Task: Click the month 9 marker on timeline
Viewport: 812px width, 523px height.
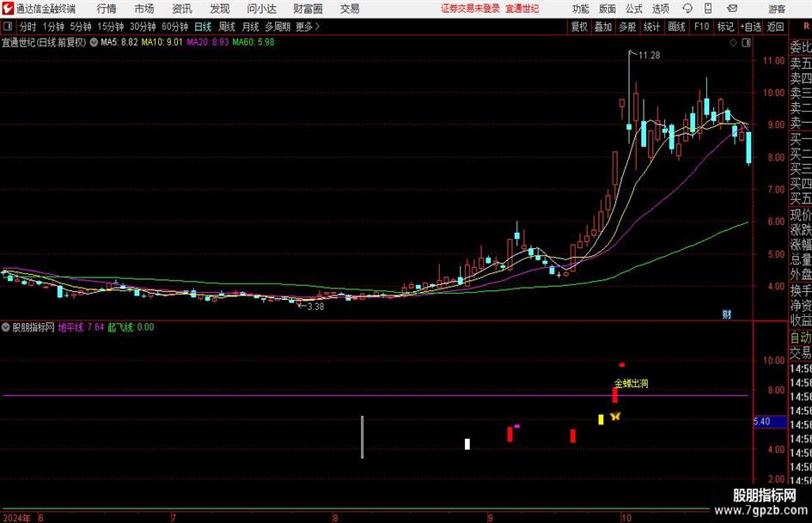Action: click(490, 518)
